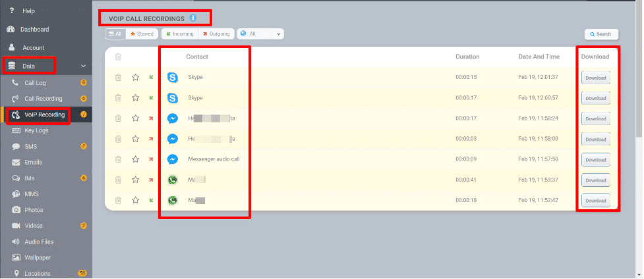
Task: Click the Messenger icon in the 11:58:24 row
Action: click(173, 118)
